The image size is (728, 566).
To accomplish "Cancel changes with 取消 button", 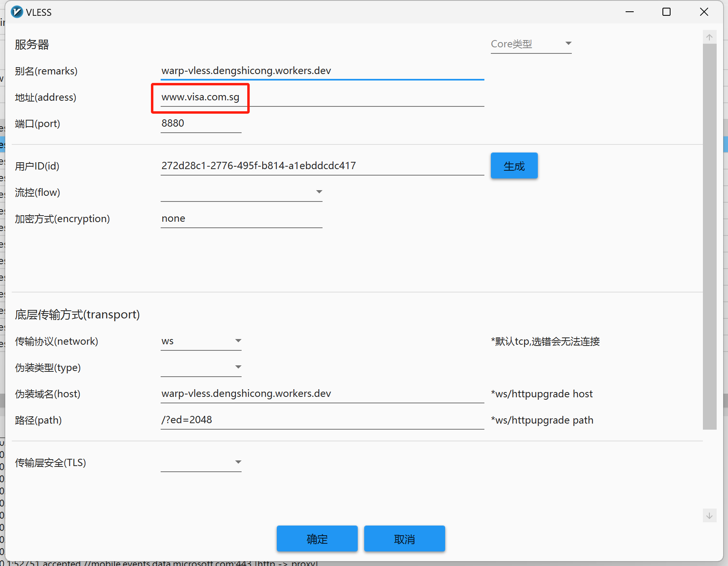I will click(404, 539).
